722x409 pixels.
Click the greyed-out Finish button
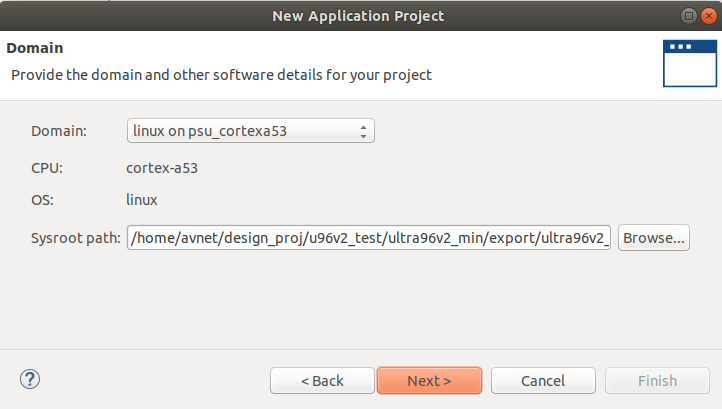(657, 380)
